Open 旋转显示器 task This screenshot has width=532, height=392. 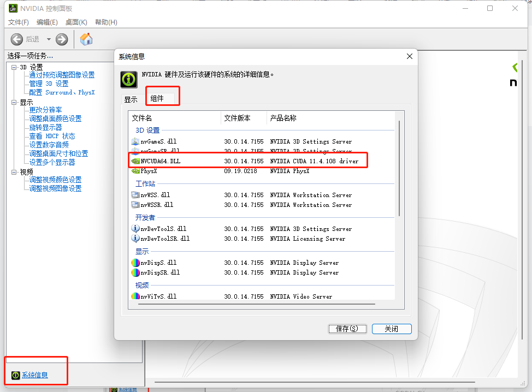(45, 127)
